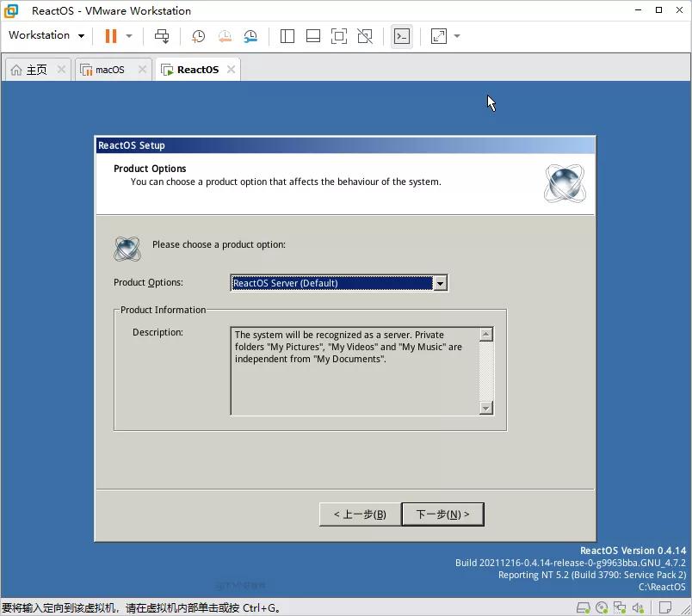Suspend the virtual machine
Viewport: 692px width, 616px height.
point(110,36)
